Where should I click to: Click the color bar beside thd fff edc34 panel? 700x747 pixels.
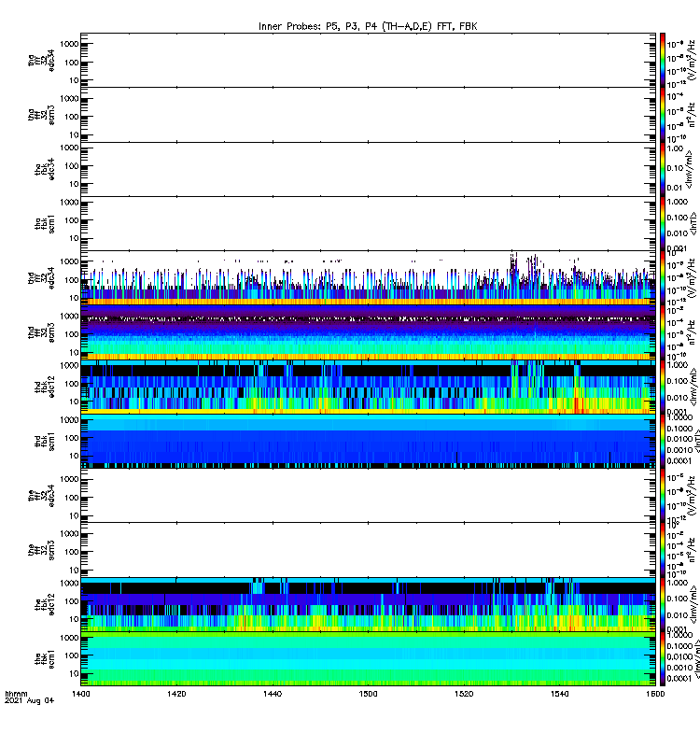click(663, 278)
